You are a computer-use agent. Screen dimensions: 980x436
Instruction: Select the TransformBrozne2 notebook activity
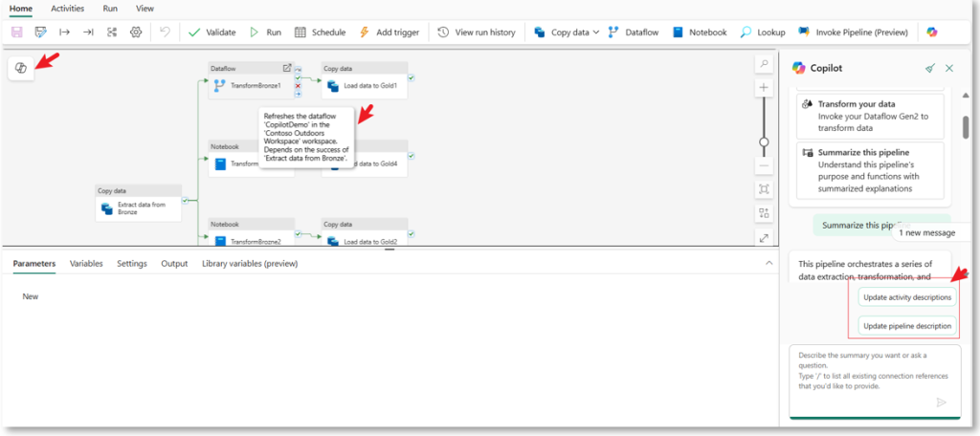point(251,231)
